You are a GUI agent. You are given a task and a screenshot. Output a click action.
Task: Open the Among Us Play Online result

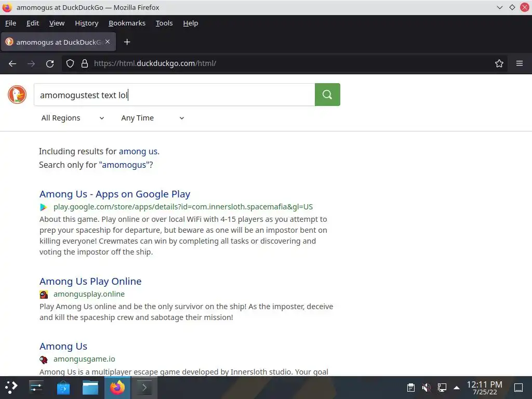point(90,281)
